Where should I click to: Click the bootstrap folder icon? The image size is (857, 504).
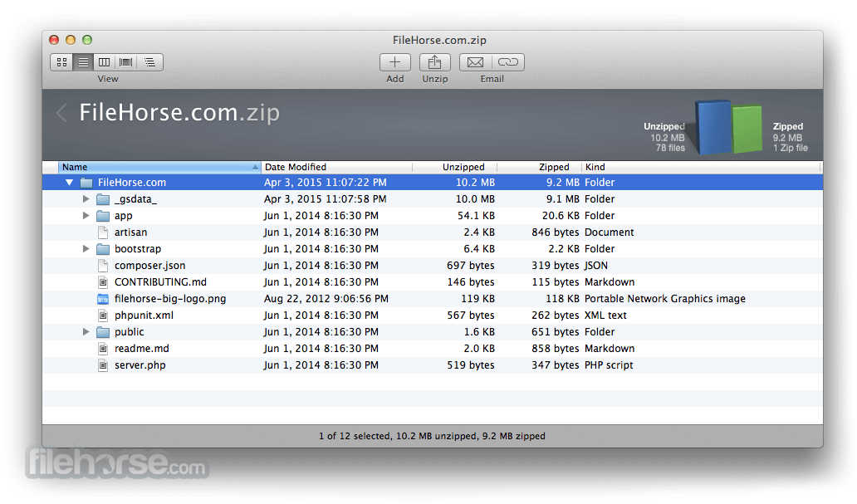[103, 249]
